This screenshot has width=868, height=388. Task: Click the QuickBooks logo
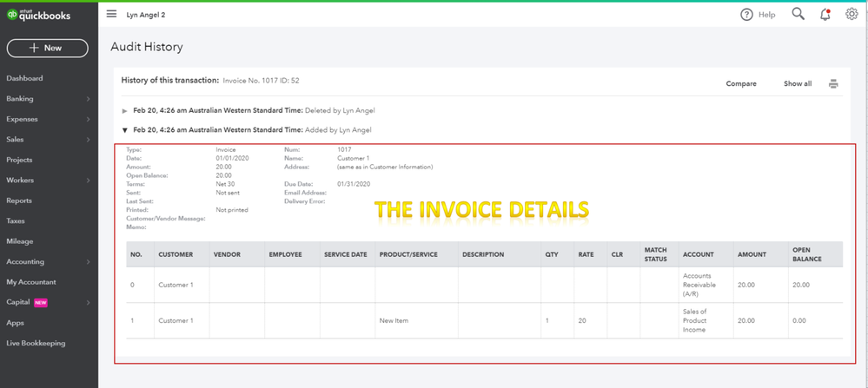(x=38, y=16)
